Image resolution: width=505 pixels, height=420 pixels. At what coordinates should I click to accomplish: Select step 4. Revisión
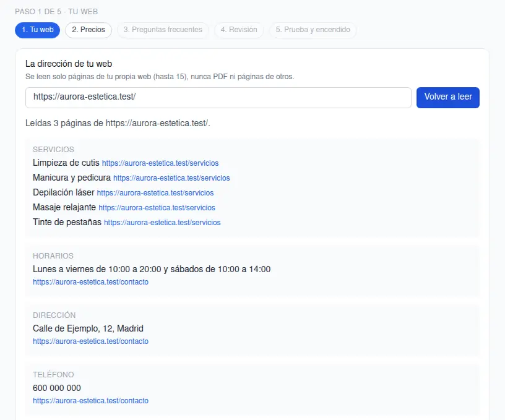pyautogui.click(x=239, y=30)
